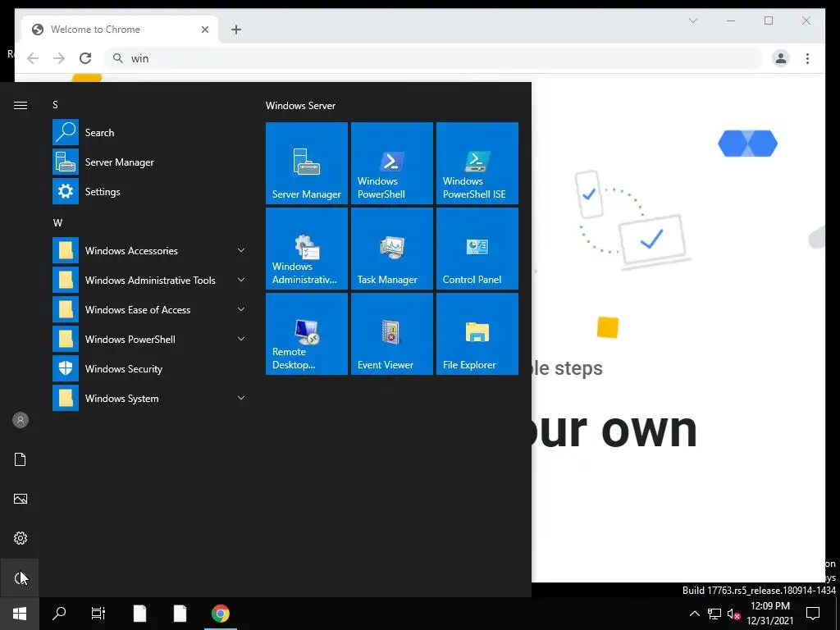
Task: Switch to Chrome in the taskbar
Action: (x=220, y=614)
